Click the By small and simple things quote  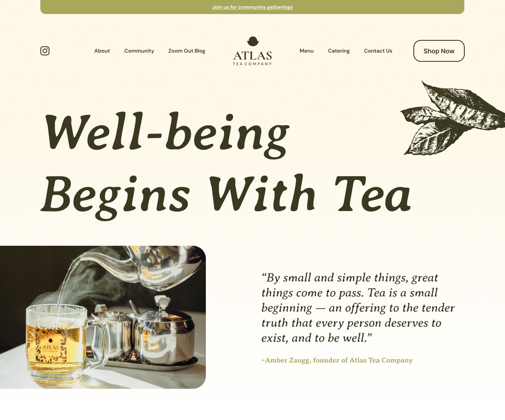(x=358, y=308)
